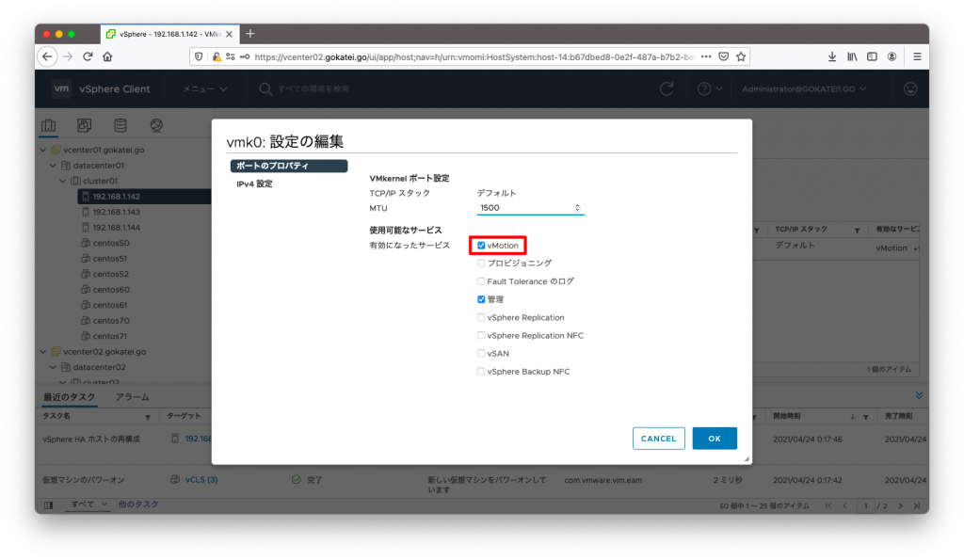Screen dimensions: 964x560
Task: Check the vSAN service option
Action: tap(480, 353)
